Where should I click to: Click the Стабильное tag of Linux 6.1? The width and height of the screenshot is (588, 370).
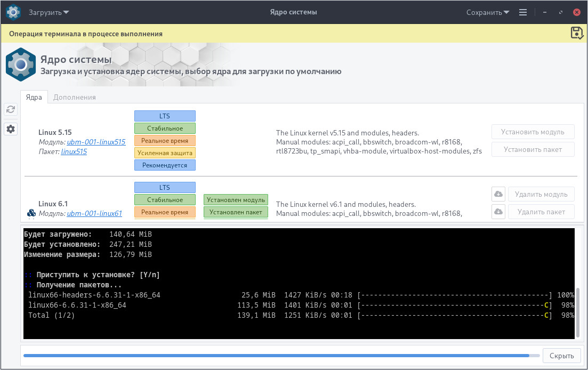coord(165,199)
